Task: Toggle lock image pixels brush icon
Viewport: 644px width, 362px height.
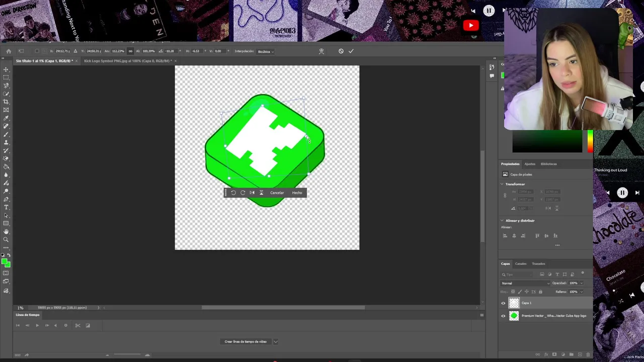Action: click(x=520, y=292)
